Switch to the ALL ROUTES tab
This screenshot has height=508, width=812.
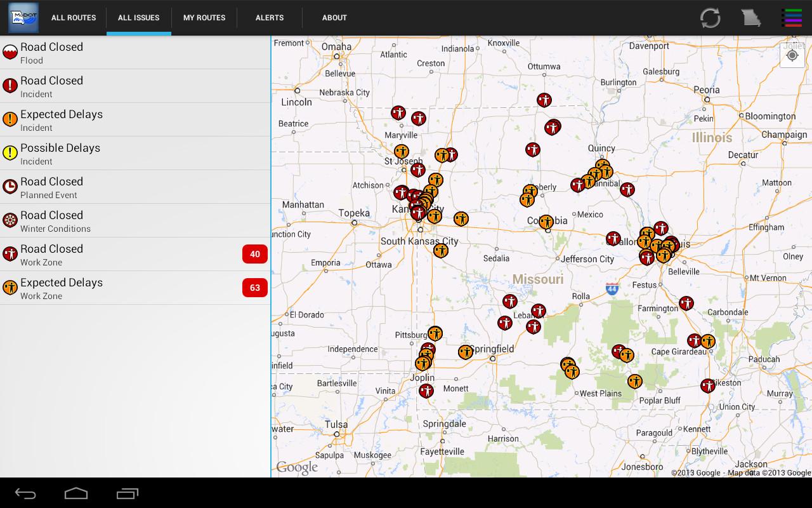click(x=73, y=18)
